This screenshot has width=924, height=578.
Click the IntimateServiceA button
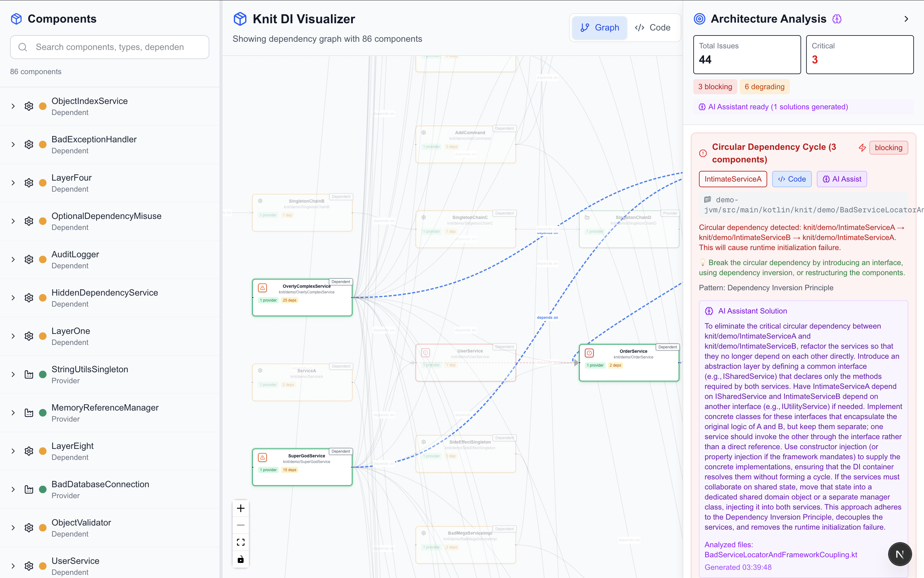(732, 179)
